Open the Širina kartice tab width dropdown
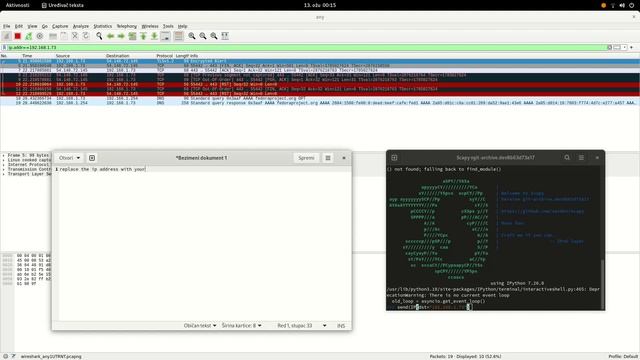Viewport: 640px width, 360px height. click(x=241, y=326)
